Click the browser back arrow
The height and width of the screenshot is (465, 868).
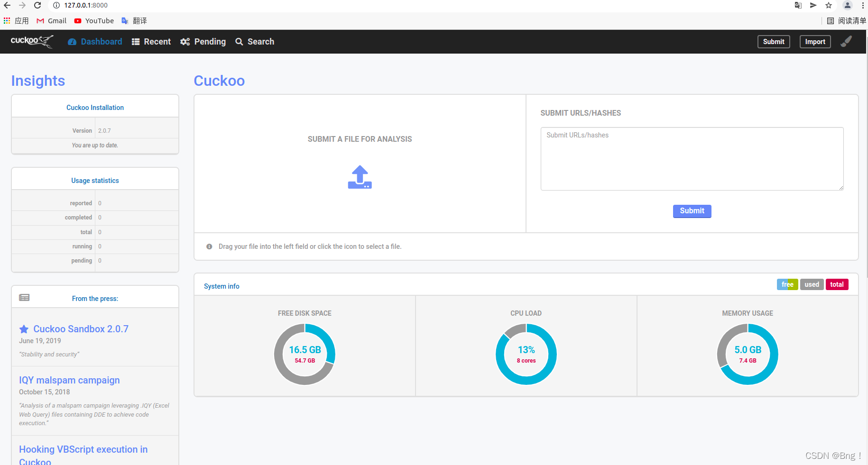point(7,5)
